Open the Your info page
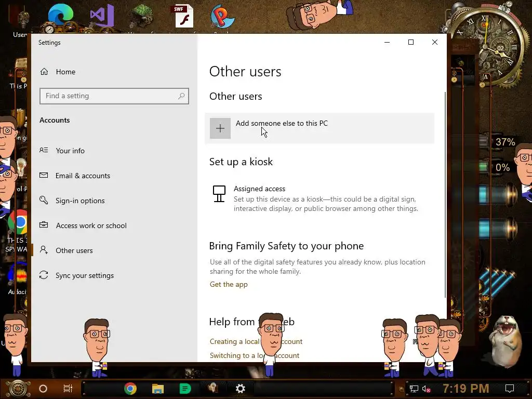This screenshot has height=399, width=532. click(x=70, y=151)
